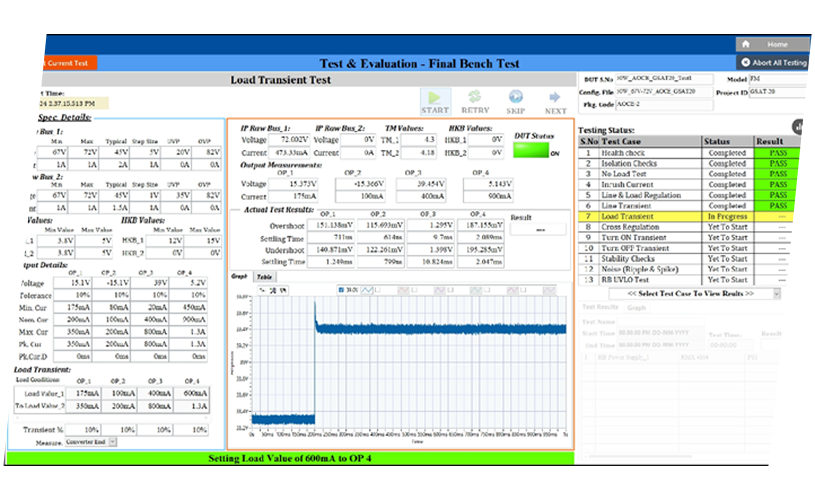
Task: Check the second plot checkbox in graph legend
Action: click(x=378, y=290)
